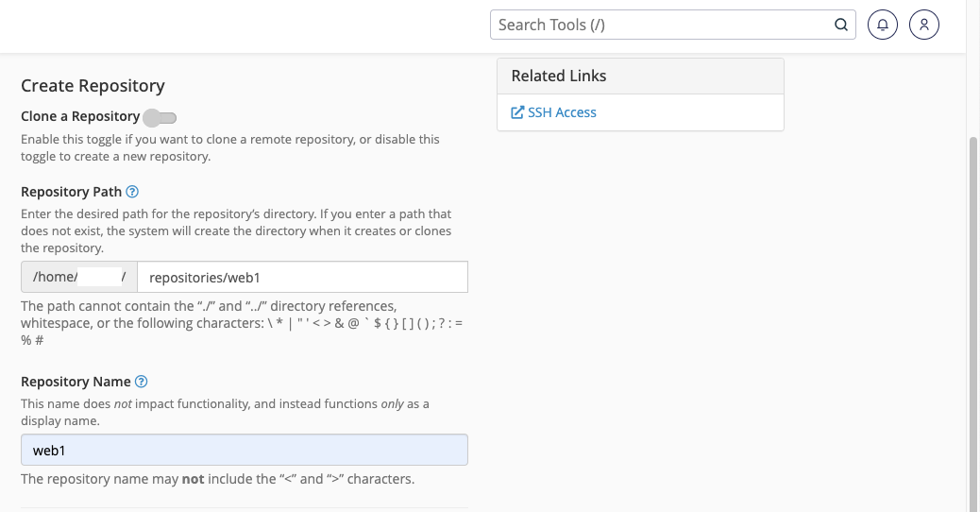Open the notifications bell
Screen dimensions: 980x512
[x=882, y=26]
